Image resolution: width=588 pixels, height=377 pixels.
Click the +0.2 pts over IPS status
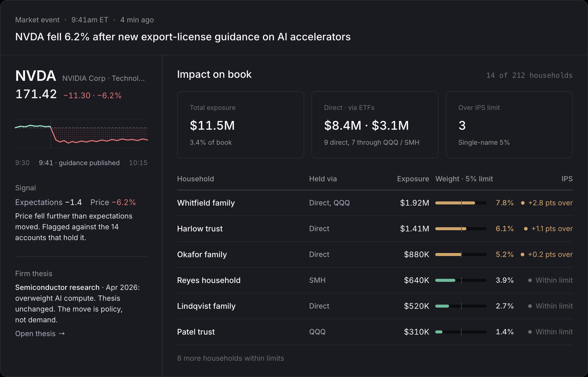(x=547, y=254)
